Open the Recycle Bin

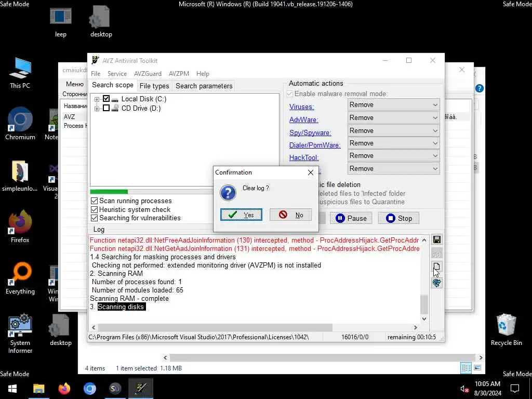(506, 330)
